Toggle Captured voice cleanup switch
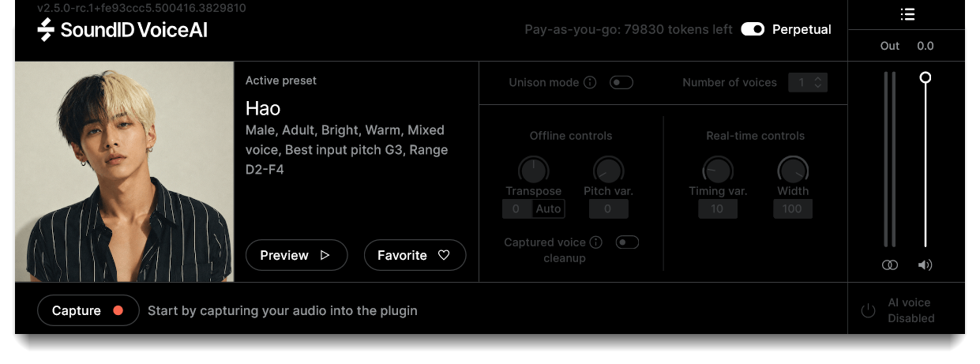 click(x=627, y=242)
